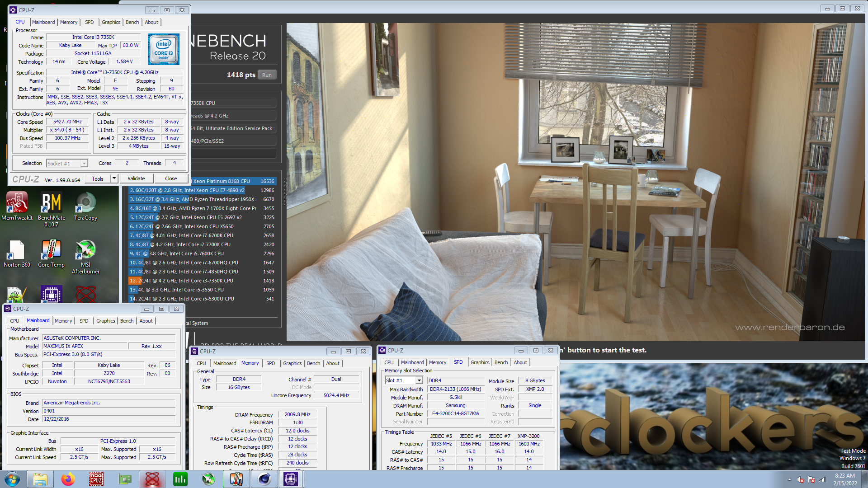Image resolution: width=868 pixels, height=488 pixels.
Task: Select the Core i5-7600K ranking row
Action: click(202, 253)
